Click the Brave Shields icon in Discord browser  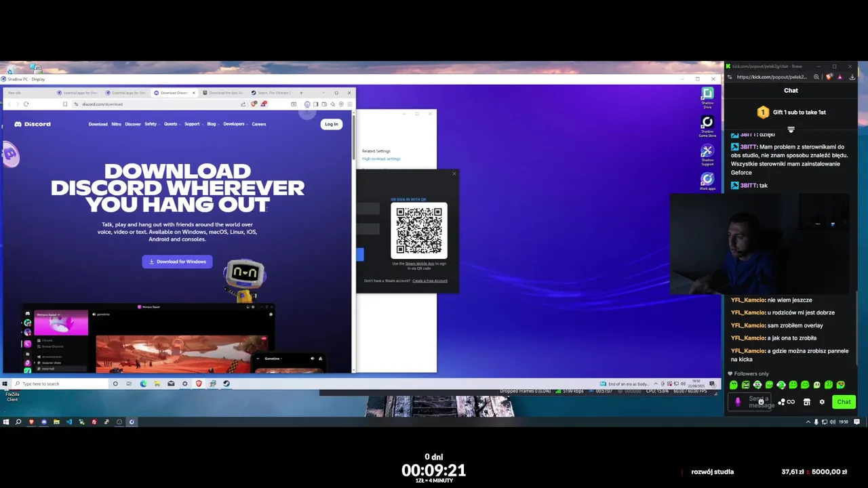point(254,104)
